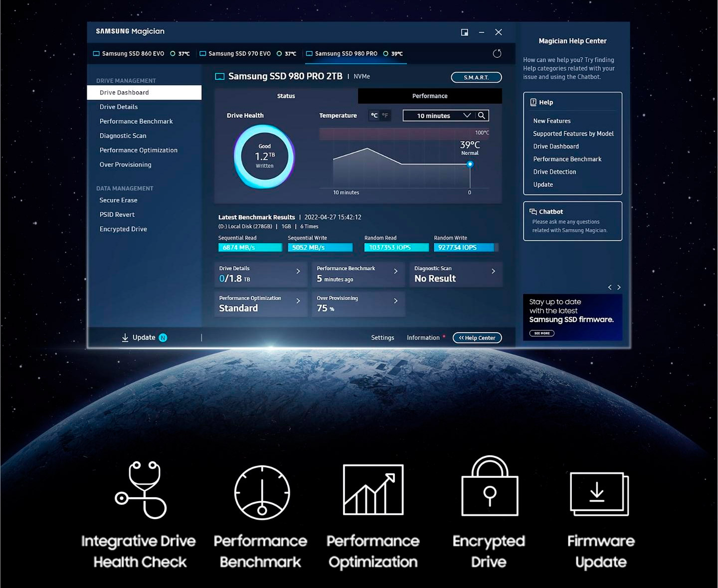Screen dimensions: 718x588
Task: Open Settings in the bottom bar
Action: click(x=383, y=338)
